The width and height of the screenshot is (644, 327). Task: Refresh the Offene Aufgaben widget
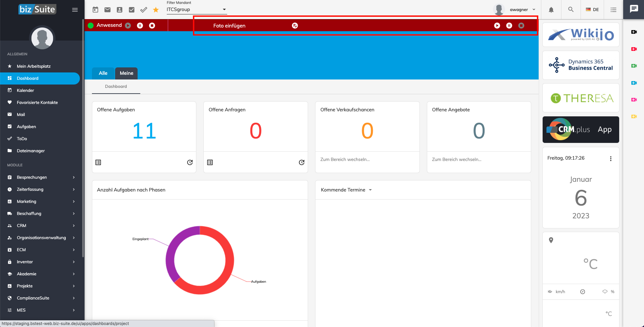[x=190, y=162]
